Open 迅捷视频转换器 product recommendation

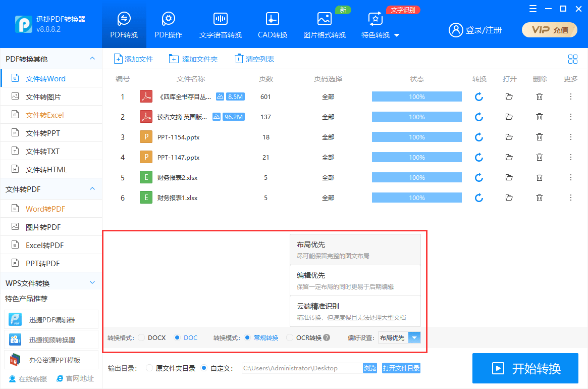pos(51,340)
